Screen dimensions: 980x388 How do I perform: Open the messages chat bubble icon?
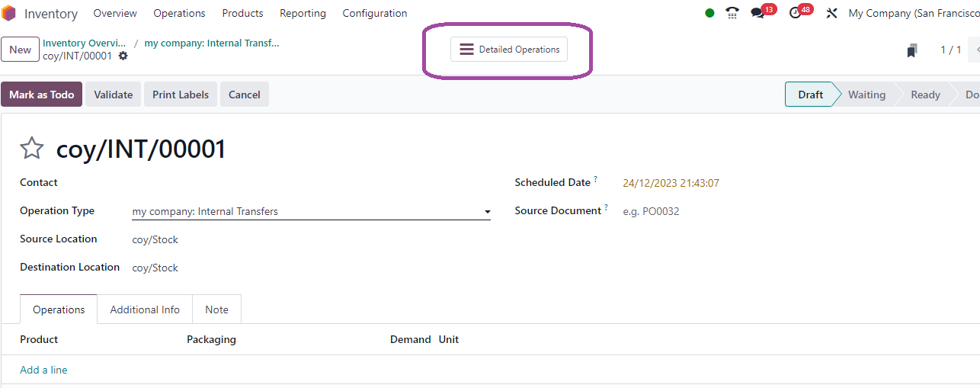click(757, 13)
